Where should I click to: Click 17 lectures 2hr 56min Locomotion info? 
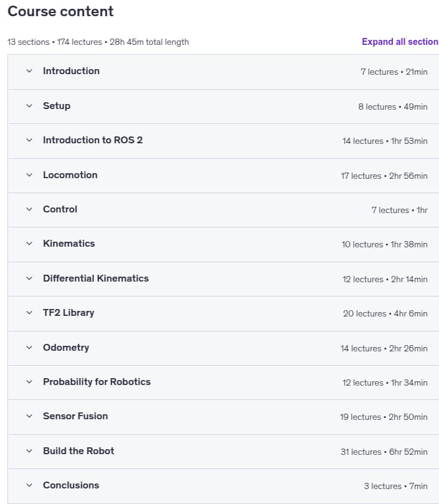(384, 176)
